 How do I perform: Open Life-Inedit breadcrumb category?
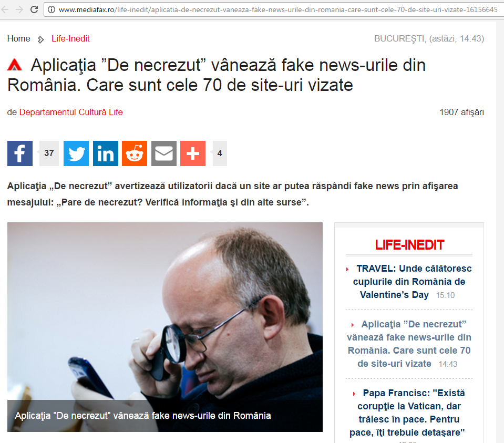(70, 38)
